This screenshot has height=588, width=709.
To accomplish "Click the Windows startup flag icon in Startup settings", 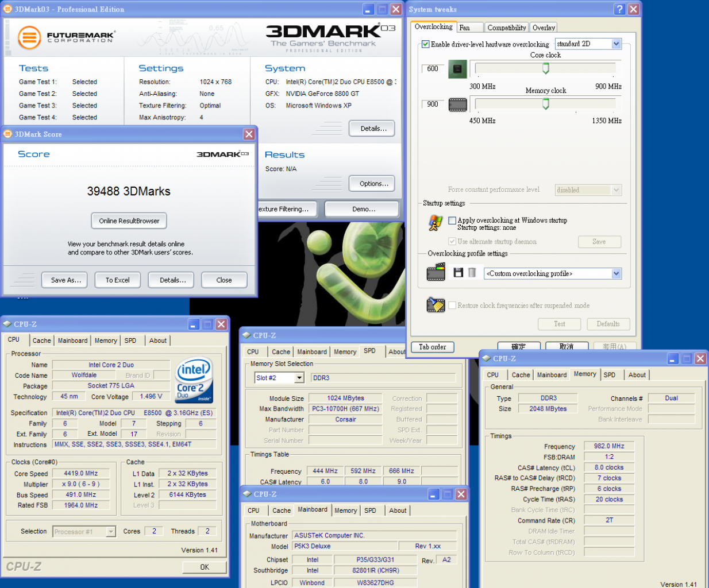I will pos(436,223).
